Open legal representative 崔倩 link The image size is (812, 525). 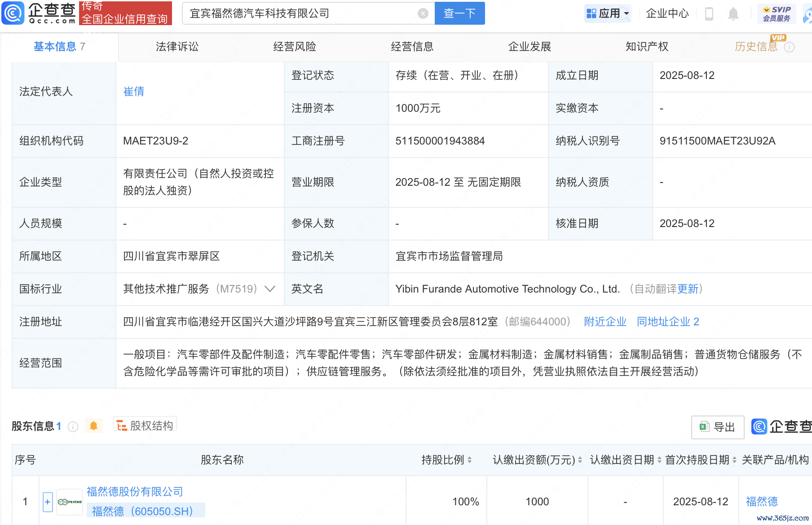[x=134, y=92]
